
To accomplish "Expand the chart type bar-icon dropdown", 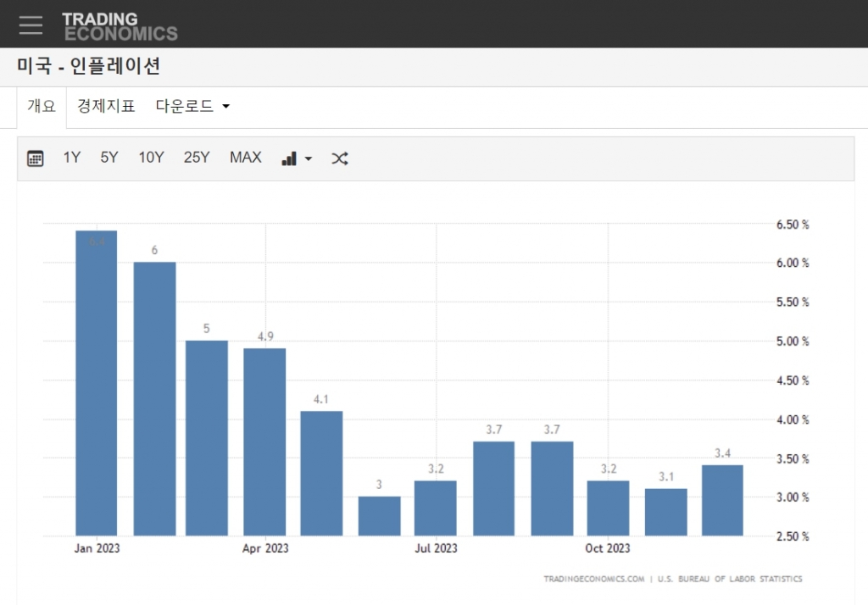I will (297, 158).
